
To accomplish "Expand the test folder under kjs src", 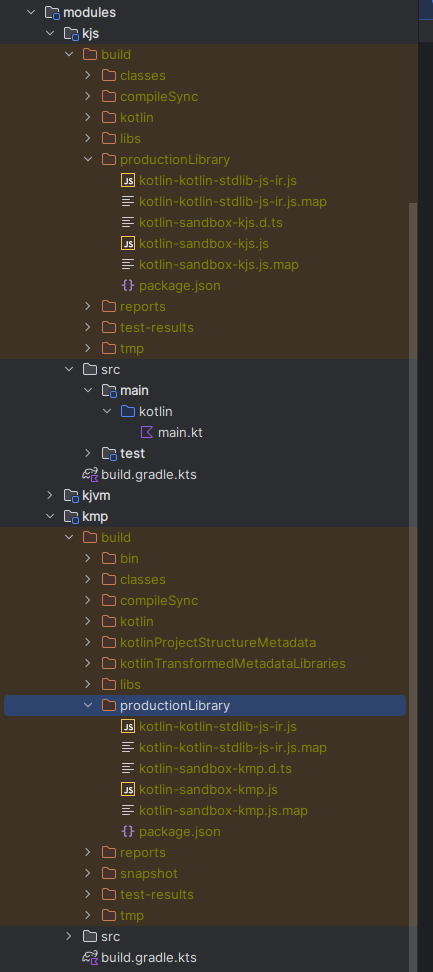I will [88, 454].
